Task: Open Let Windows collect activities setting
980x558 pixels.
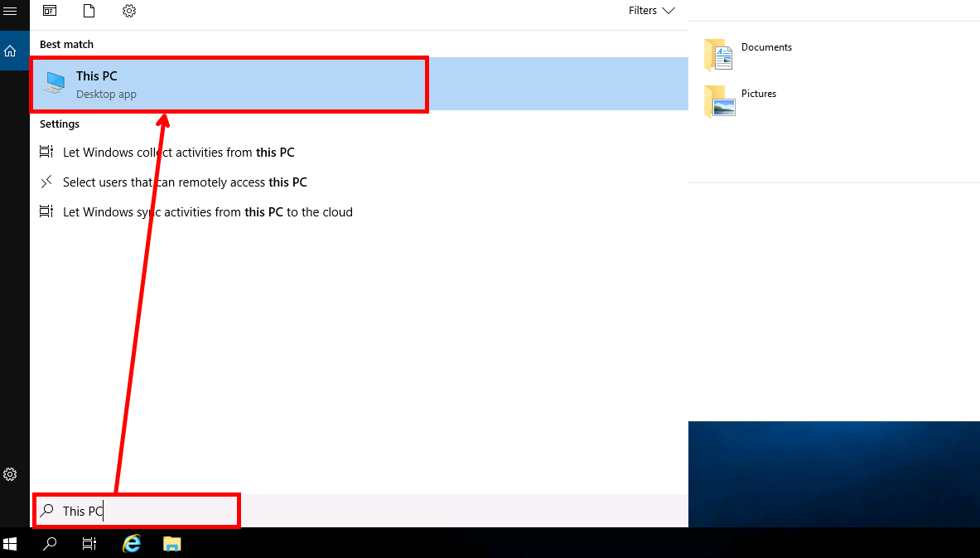Action: [178, 152]
